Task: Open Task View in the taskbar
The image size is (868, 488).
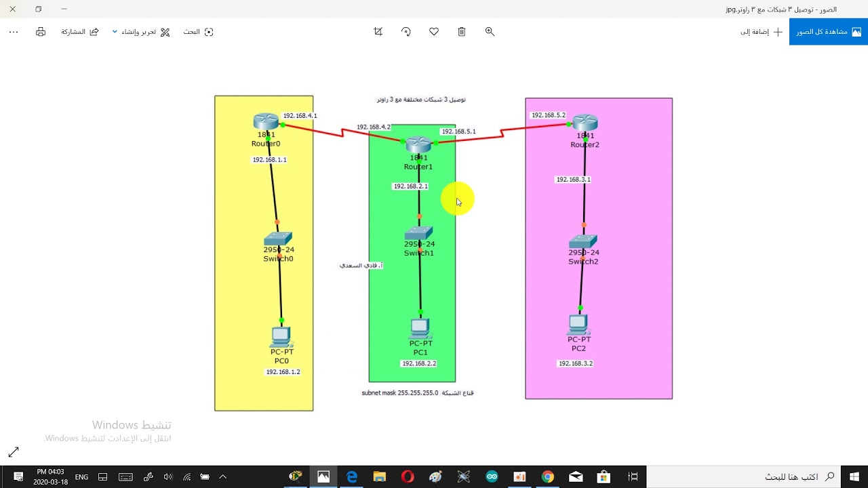Action: (633, 477)
